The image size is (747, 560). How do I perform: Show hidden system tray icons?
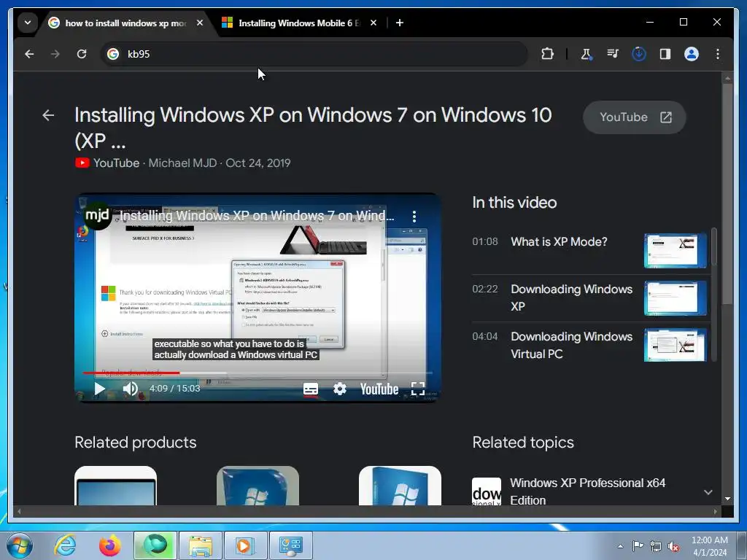coord(620,546)
